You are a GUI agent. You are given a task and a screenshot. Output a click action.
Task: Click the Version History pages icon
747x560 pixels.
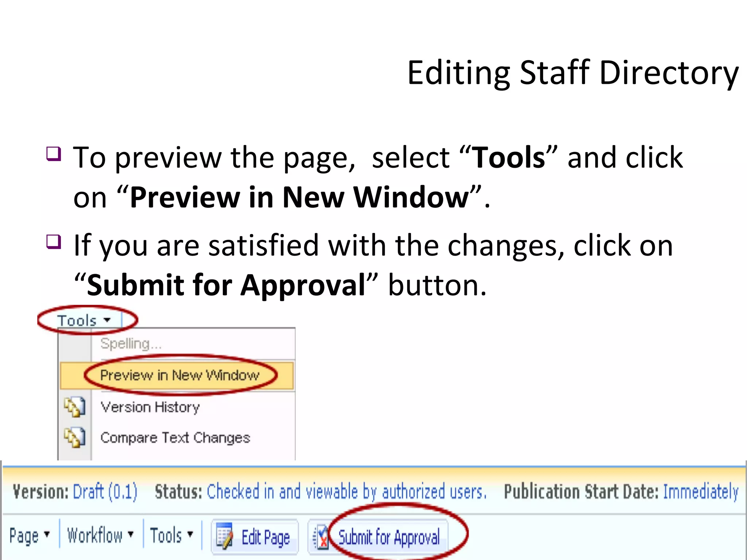(x=74, y=407)
